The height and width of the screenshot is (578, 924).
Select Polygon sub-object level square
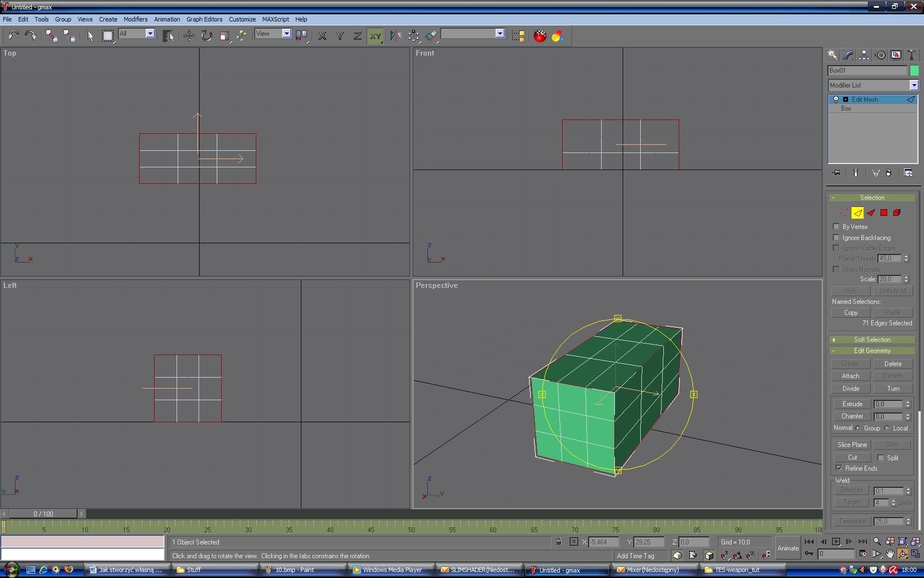coord(884,212)
